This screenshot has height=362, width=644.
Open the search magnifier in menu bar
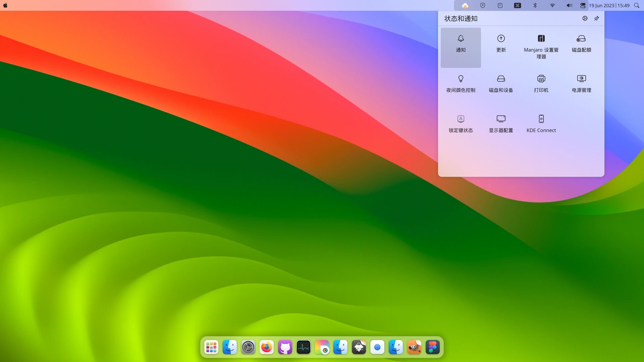(x=637, y=5)
